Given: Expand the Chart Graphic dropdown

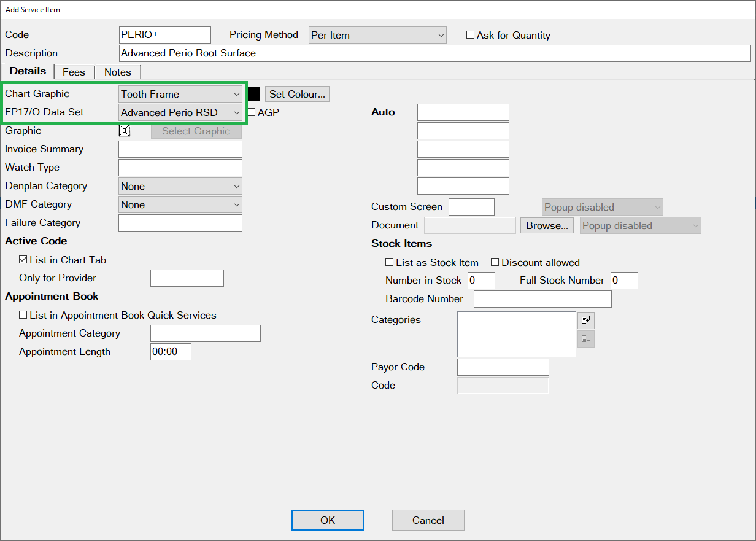Looking at the screenshot, I should point(180,94).
